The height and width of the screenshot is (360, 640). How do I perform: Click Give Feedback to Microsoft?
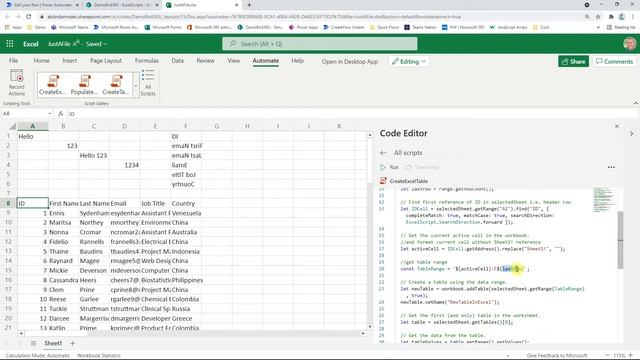click(x=557, y=356)
